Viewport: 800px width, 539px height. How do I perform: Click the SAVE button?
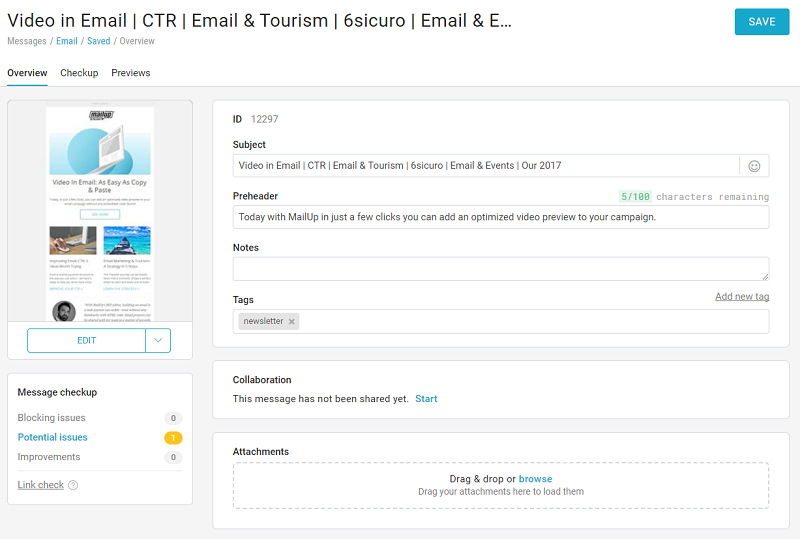coord(761,22)
